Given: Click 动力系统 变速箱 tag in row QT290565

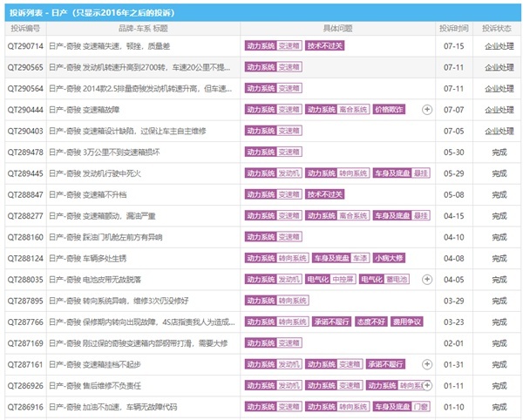Looking at the screenshot, I should (x=274, y=67).
